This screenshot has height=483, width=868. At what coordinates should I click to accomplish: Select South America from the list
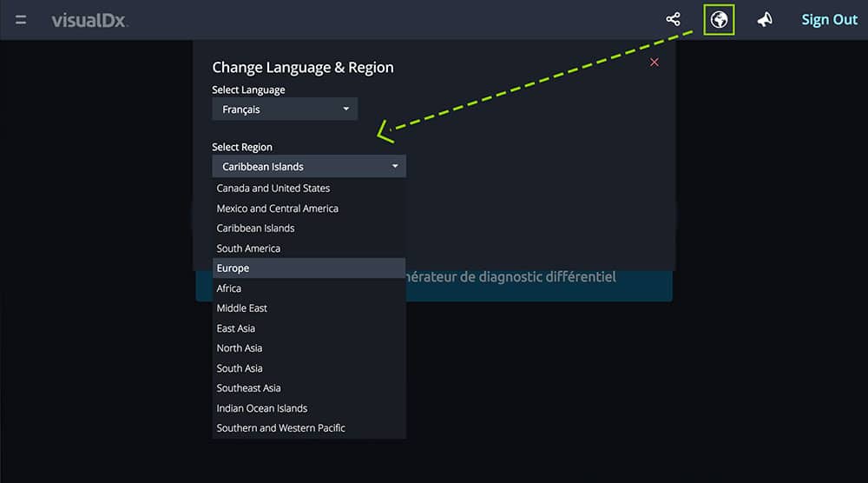[248, 248]
